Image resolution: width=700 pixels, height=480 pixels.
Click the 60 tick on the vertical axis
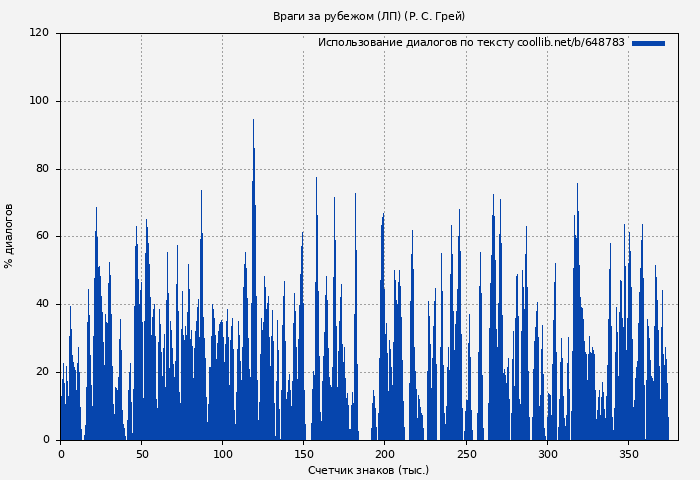point(41,237)
